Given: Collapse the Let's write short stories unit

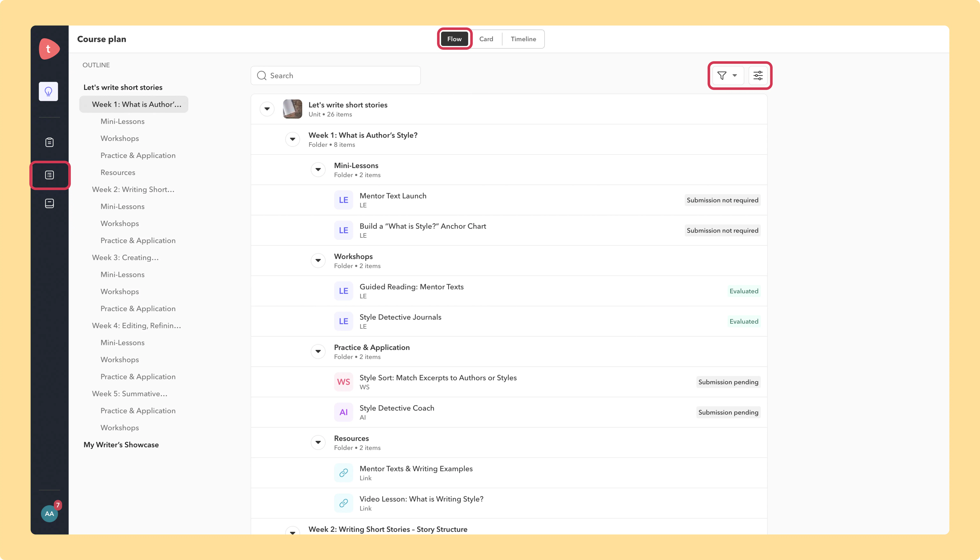Looking at the screenshot, I should coord(267,109).
